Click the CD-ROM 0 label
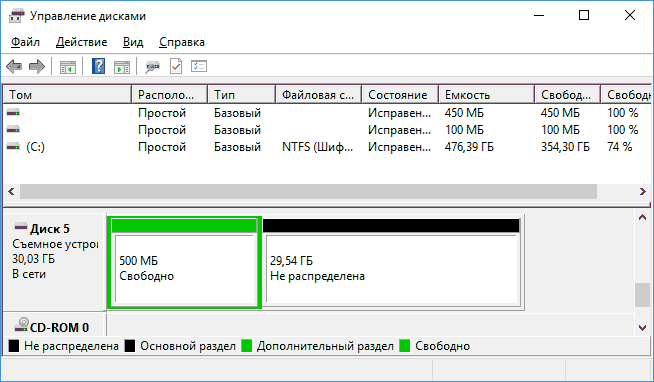Screen dimensions: 654x382 coord(59,328)
